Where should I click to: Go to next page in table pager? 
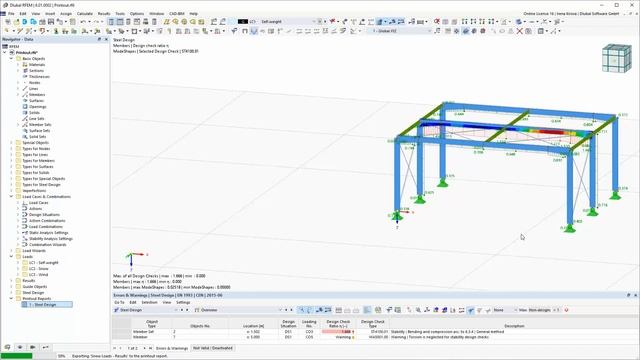click(144, 348)
